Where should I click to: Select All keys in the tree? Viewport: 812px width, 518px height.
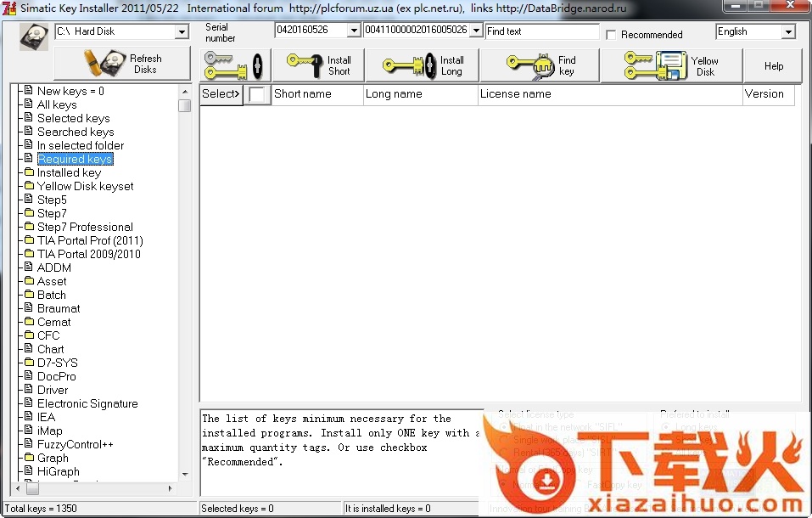[57, 104]
